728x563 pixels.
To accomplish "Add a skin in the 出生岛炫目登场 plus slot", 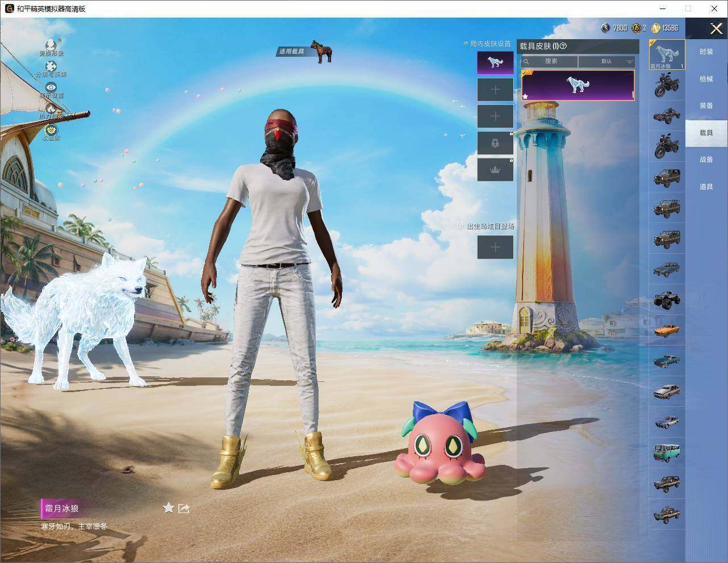I will click(x=495, y=247).
